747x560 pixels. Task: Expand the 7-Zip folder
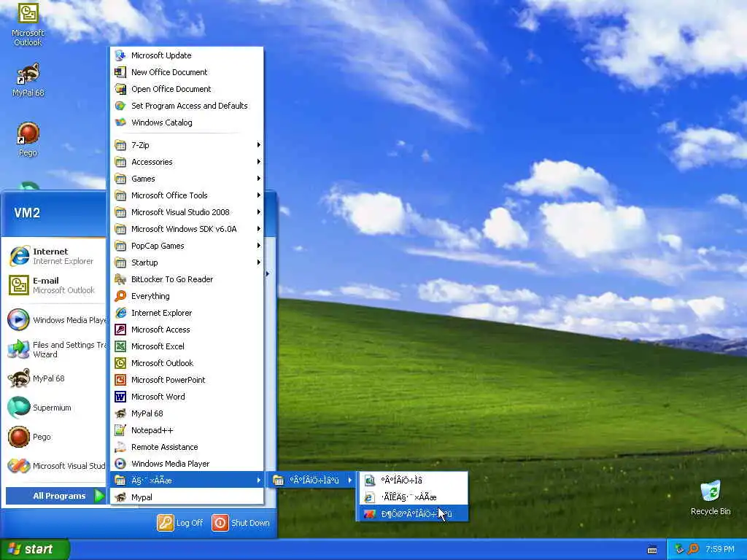(187, 145)
